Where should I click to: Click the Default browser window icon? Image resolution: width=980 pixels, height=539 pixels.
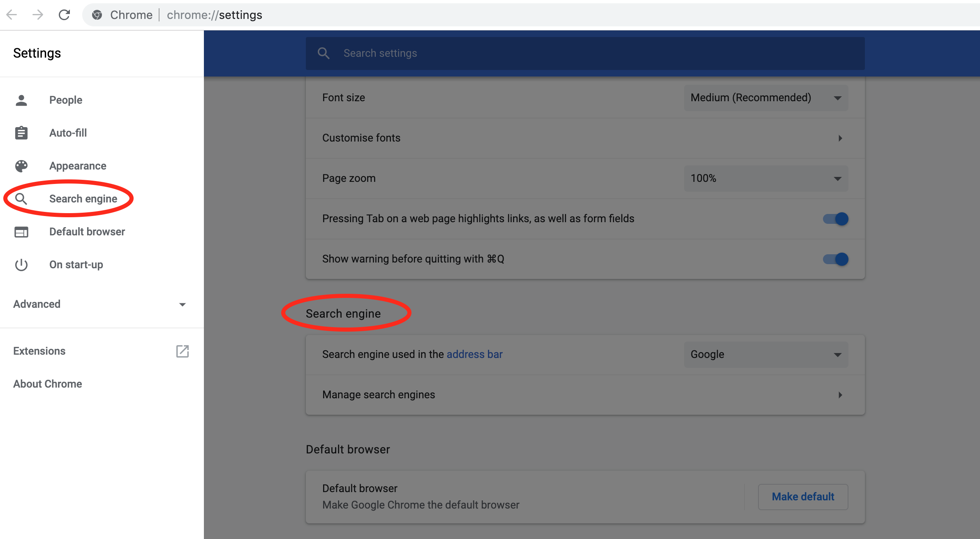click(x=21, y=232)
